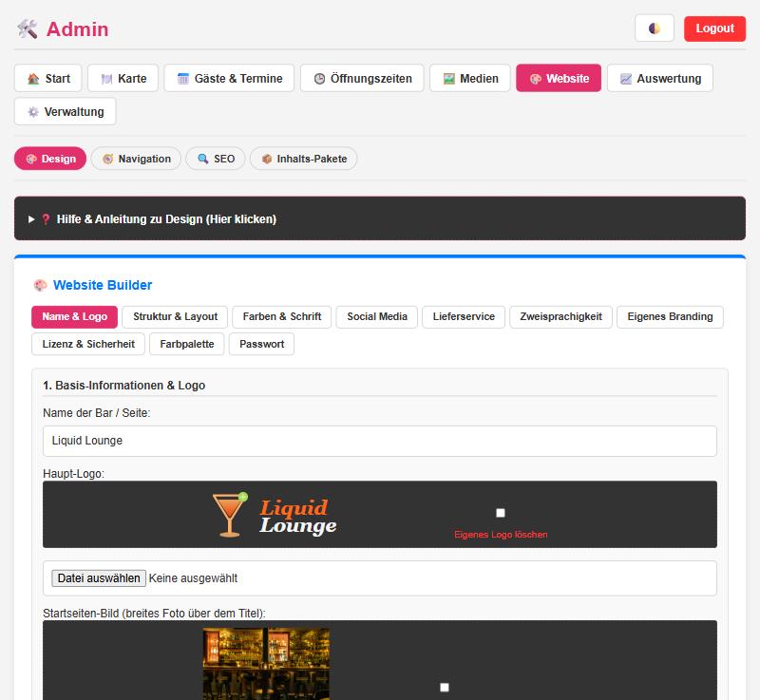Image resolution: width=760 pixels, height=700 pixels.
Task: Switch to the Farbpalette tab
Action: 186,344
